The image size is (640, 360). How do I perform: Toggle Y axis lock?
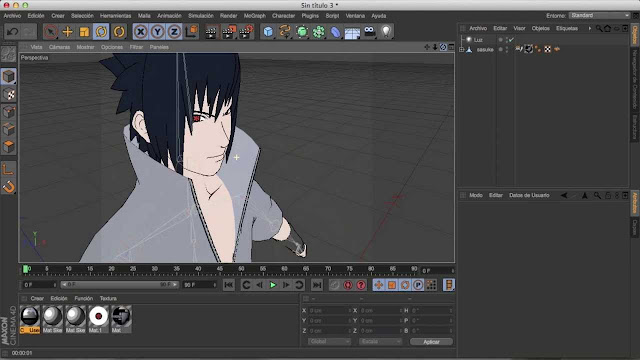tap(158, 31)
